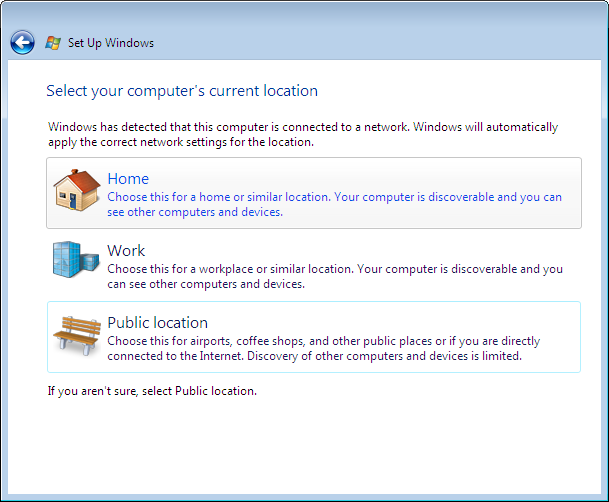
Task: Choose the Home network location title
Action: click(x=128, y=179)
